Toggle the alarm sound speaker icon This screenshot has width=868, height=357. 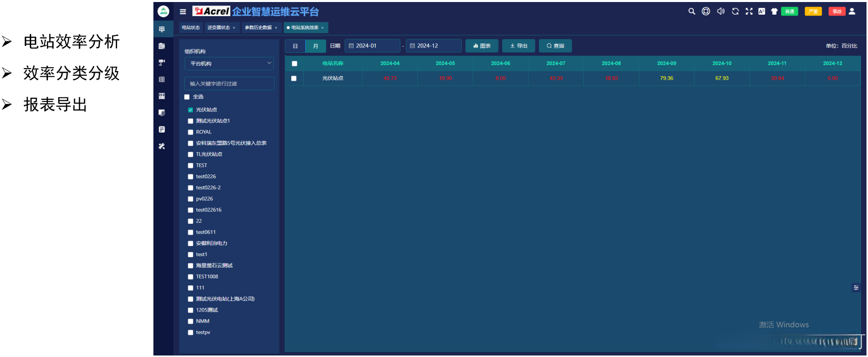tap(721, 11)
